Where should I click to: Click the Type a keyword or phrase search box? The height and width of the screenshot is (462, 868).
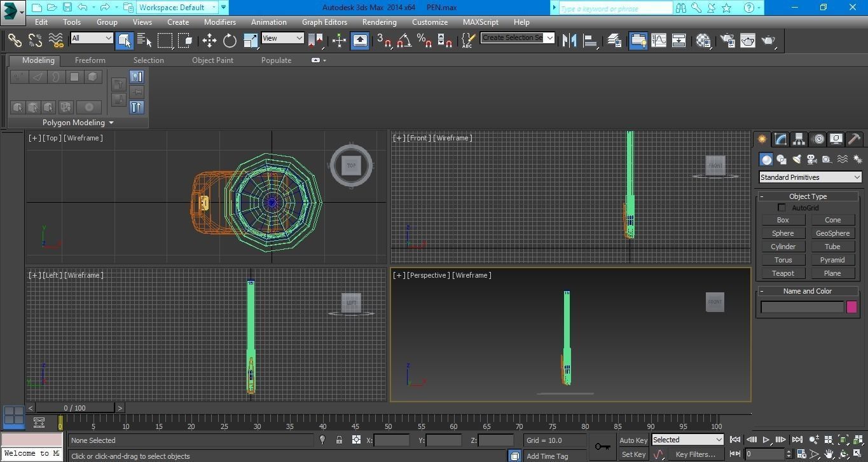click(616, 8)
